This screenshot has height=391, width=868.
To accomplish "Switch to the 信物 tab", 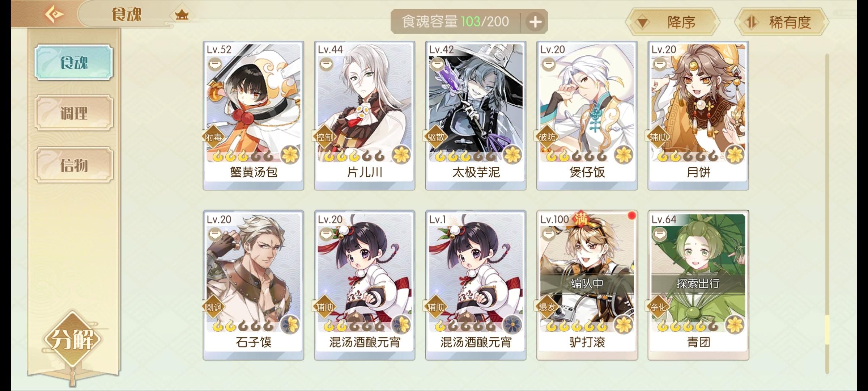I will coord(74,165).
